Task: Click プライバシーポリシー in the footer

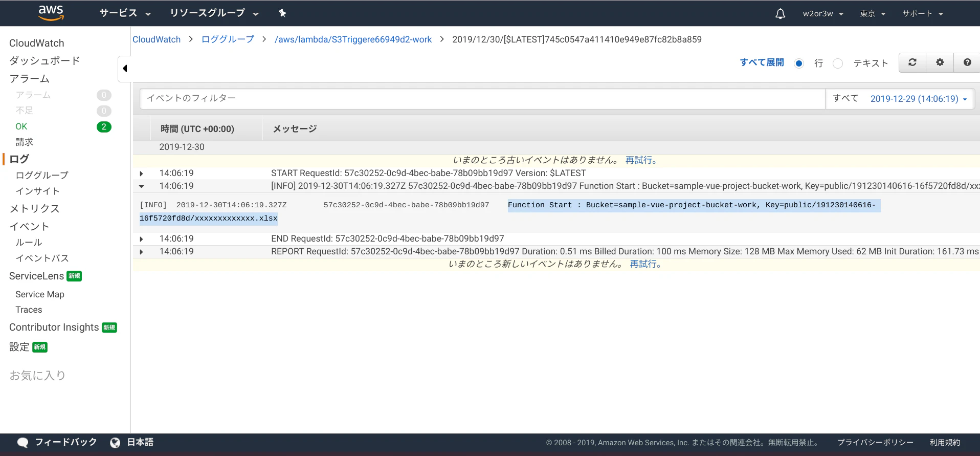Action: [875, 443]
